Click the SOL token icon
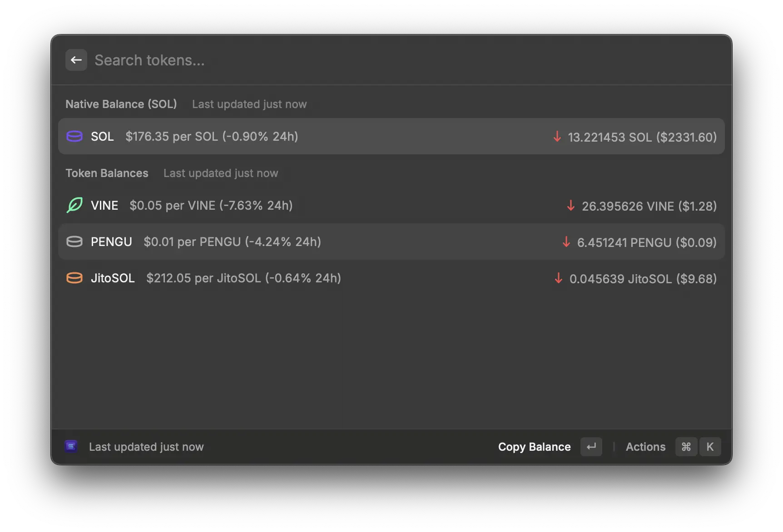The height and width of the screenshot is (532, 783). click(x=74, y=136)
